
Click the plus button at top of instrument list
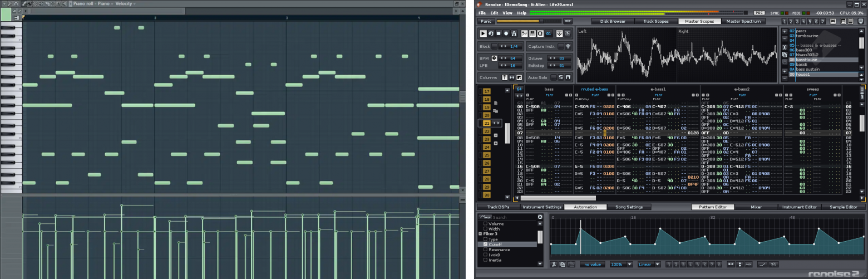pyautogui.click(x=785, y=31)
